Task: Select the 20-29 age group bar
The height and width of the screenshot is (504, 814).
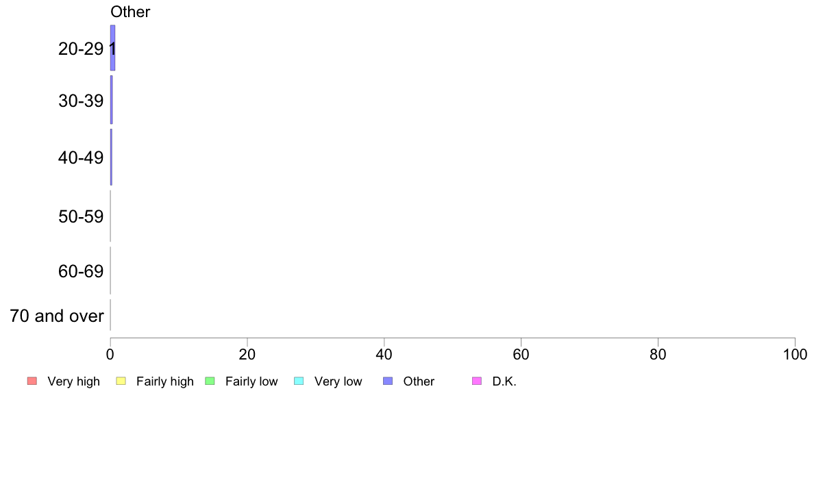Action: [112, 48]
